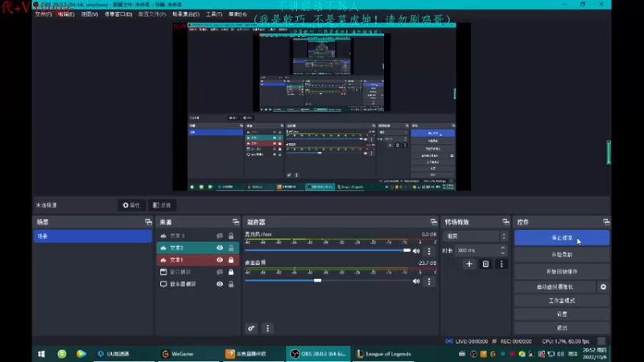The height and width of the screenshot is (362, 644).
Task: Open the 文件(F) menu
Action: pos(43,14)
